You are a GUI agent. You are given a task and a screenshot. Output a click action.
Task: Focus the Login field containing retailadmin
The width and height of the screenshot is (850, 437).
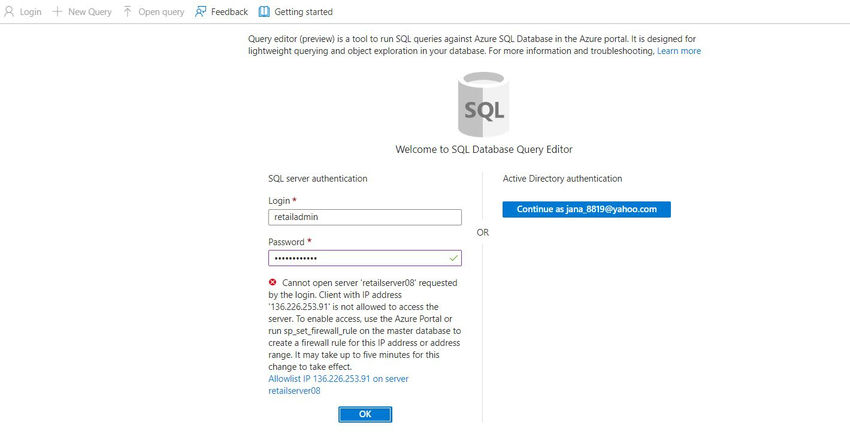[x=364, y=217]
